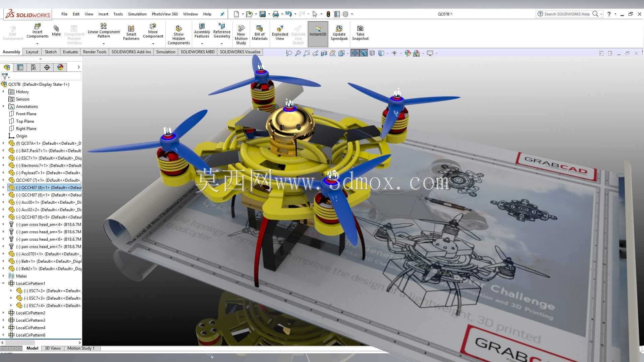Click the Print icon in toolbar
Image resolution: width=644 pixels, height=362 pixels.
coord(275,14)
